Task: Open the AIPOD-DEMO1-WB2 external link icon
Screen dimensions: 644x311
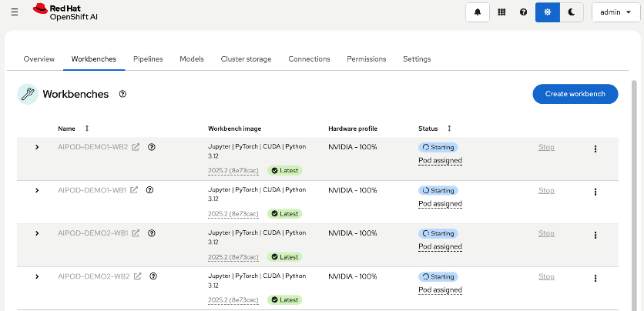Action: (136, 147)
